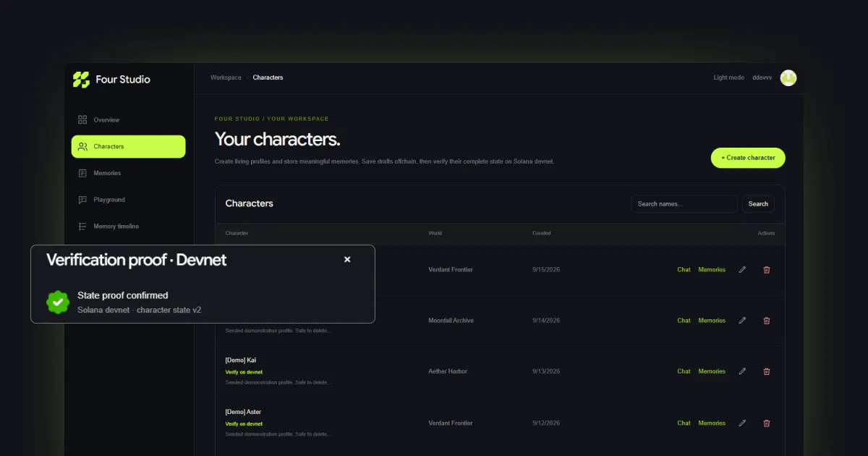Click the Character column header
The image size is (868, 456).
(237, 233)
